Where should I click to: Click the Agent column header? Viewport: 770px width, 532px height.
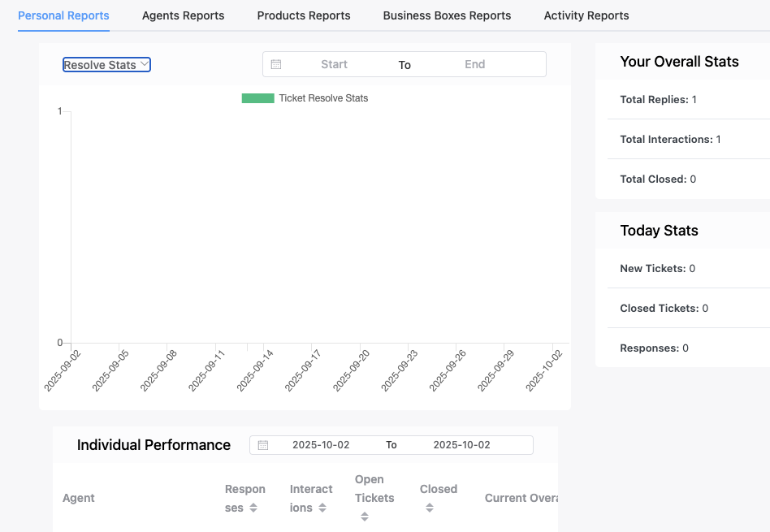(79, 498)
